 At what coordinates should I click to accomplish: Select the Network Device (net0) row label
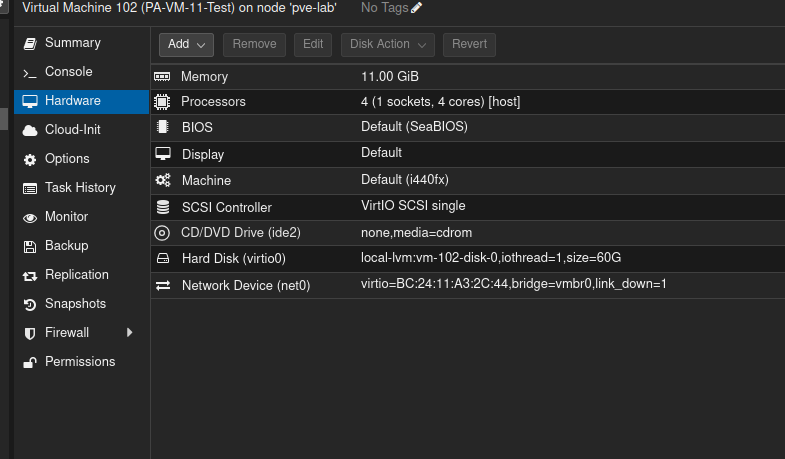click(246, 285)
